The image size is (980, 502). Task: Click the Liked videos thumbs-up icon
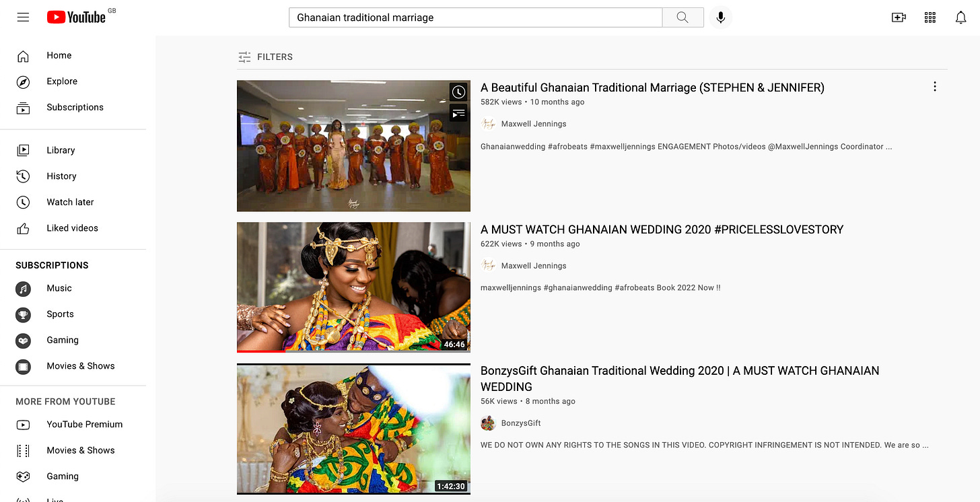pyautogui.click(x=23, y=228)
